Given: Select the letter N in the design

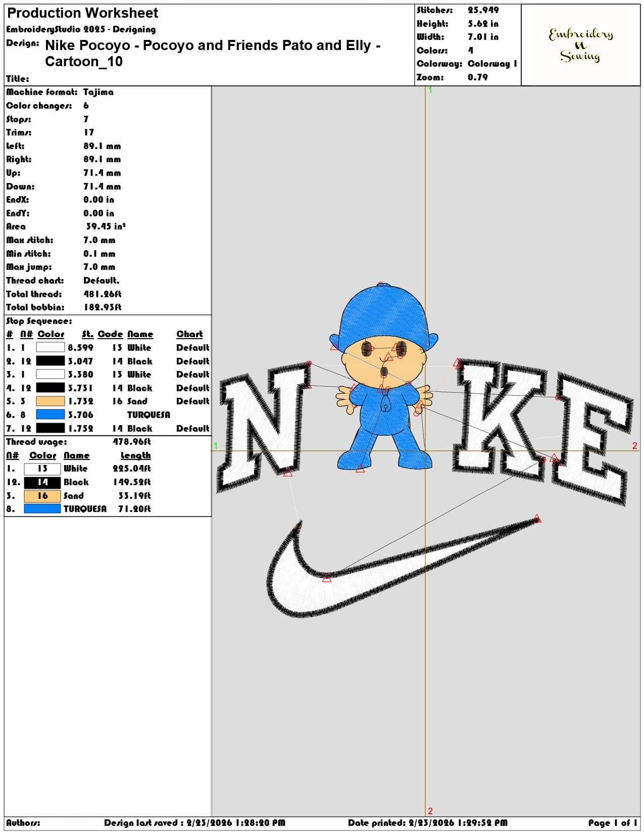Looking at the screenshot, I should [x=264, y=427].
